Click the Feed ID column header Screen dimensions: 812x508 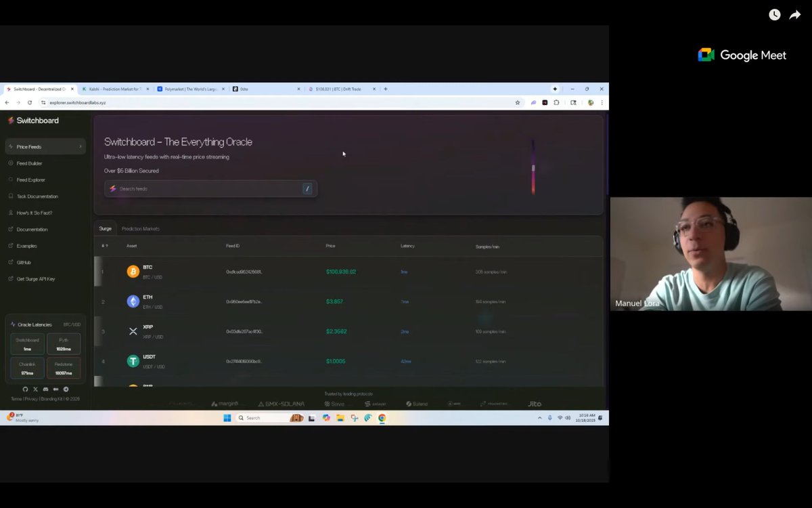(x=233, y=246)
